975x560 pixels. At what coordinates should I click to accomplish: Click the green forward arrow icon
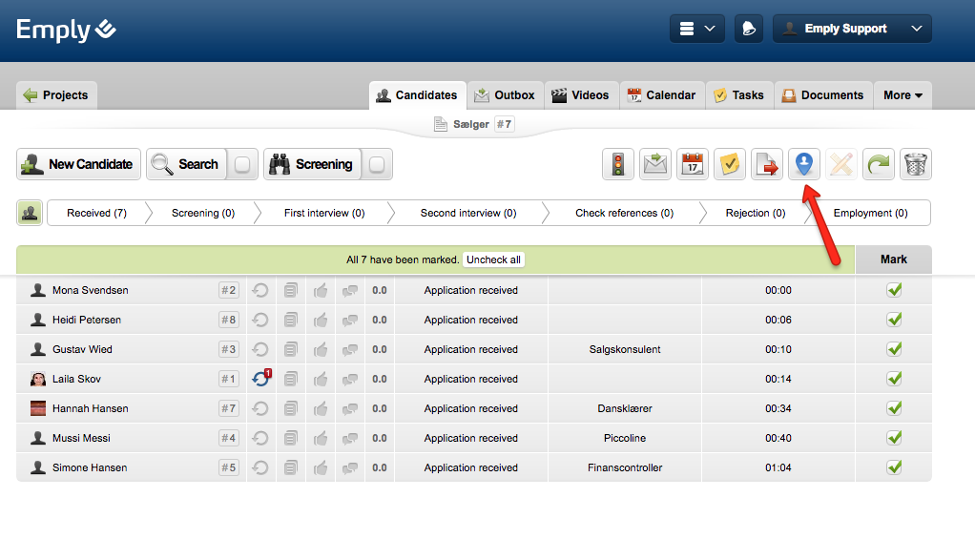coord(879,164)
